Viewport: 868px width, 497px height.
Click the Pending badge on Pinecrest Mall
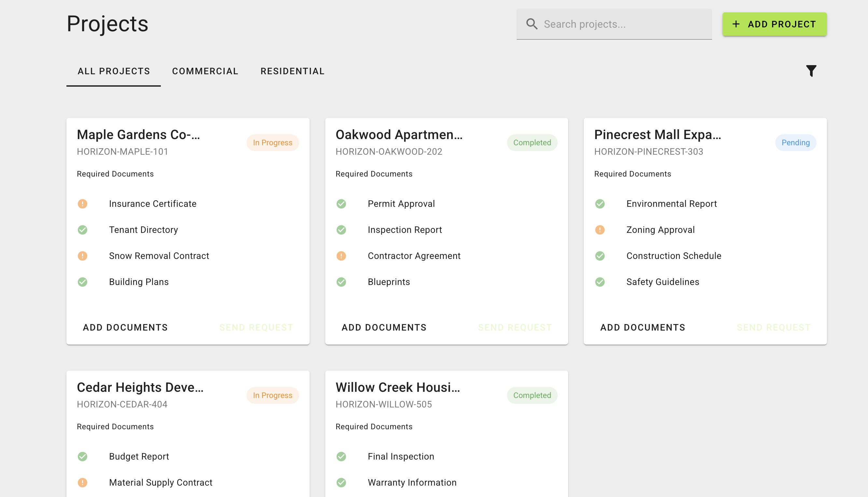(795, 143)
